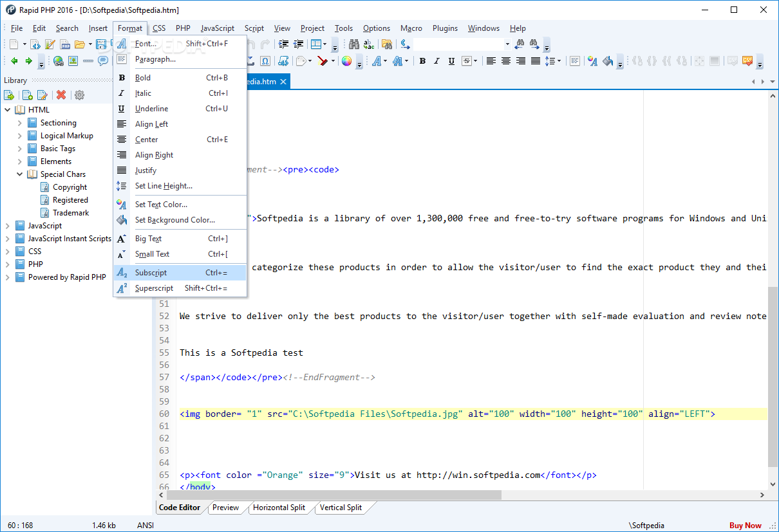Expand the Sectioning tree node
The image size is (779, 532).
[20, 123]
